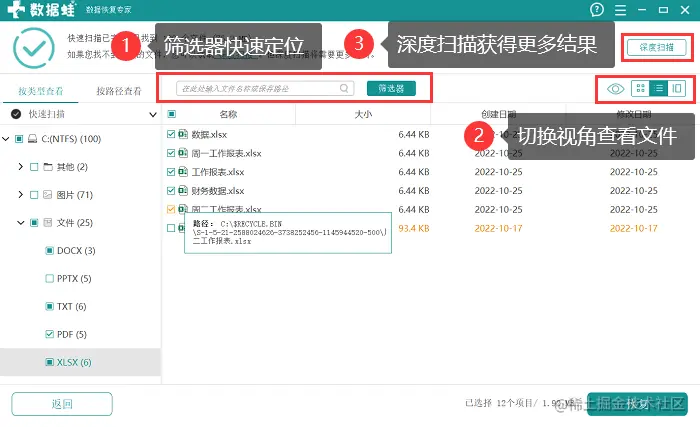This screenshot has width=700, height=427.
Task: Click the 数据.xlsx file icon
Action: [x=183, y=134]
